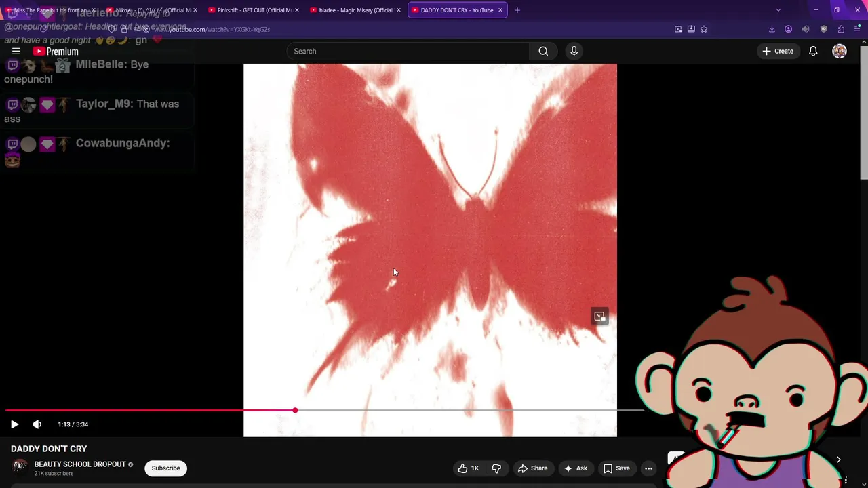Open the uBlock Origin shield extension
The width and height of the screenshot is (868, 488).
[x=823, y=29]
